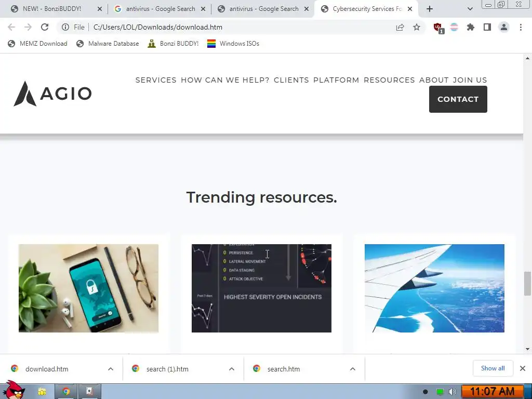Click the speaker volume tray icon
Image resolution: width=532 pixels, height=399 pixels.
click(x=453, y=392)
